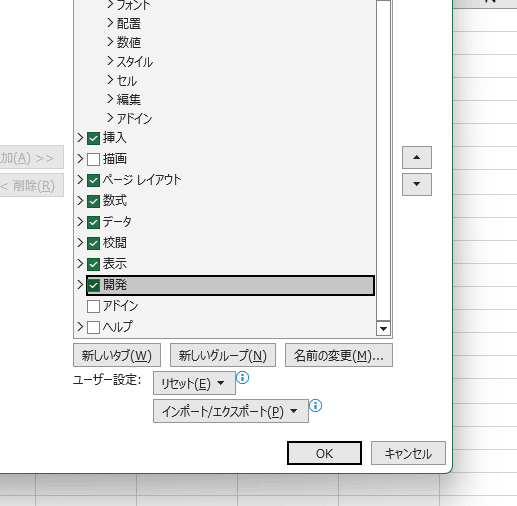Select the データ text label
This screenshot has height=506, width=517.
click(117, 222)
